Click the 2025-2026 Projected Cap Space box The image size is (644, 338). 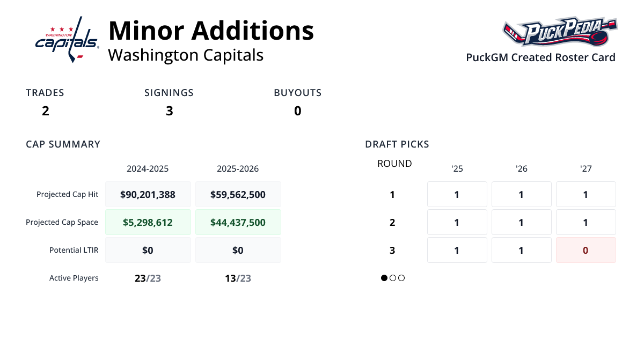[x=238, y=222]
